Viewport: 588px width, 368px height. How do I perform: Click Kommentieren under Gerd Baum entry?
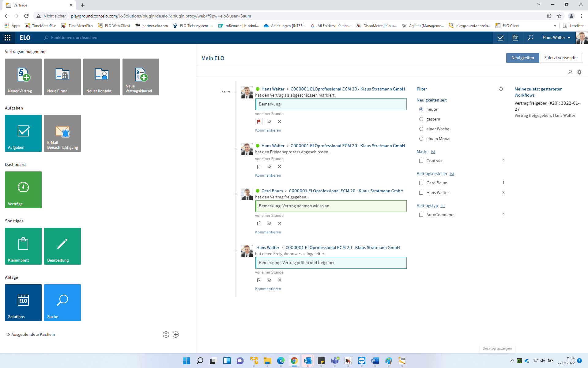(x=268, y=232)
